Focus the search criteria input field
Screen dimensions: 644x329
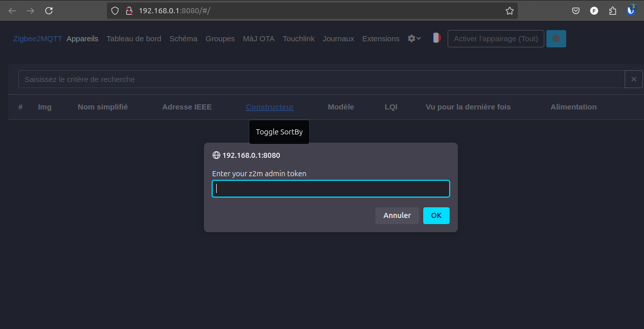coord(321,79)
